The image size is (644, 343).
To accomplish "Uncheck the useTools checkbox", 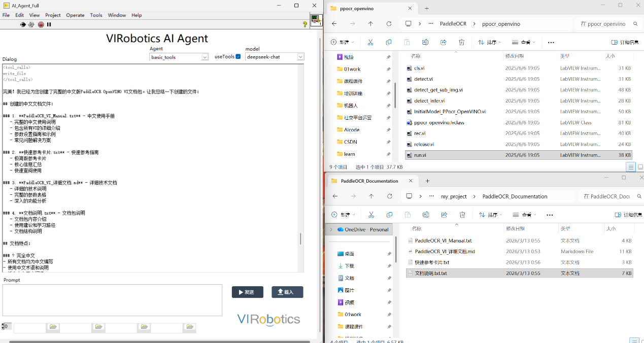I will tap(238, 56).
